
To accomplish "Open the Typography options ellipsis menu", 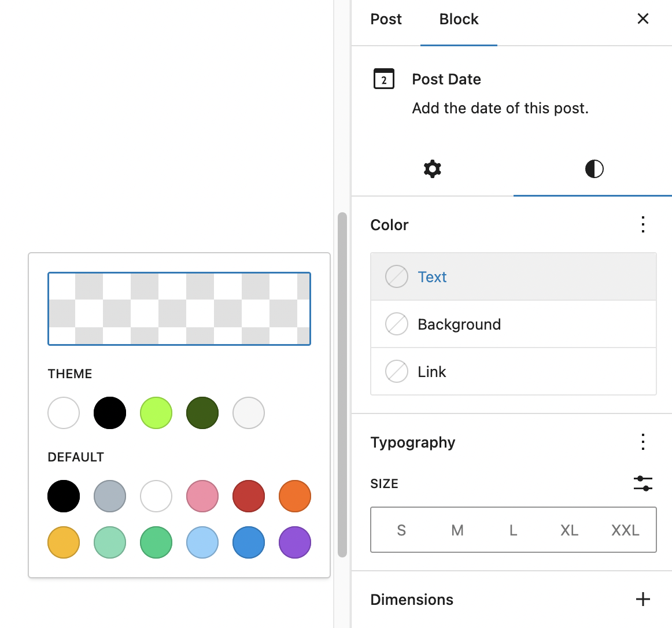I will pos(643,442).
